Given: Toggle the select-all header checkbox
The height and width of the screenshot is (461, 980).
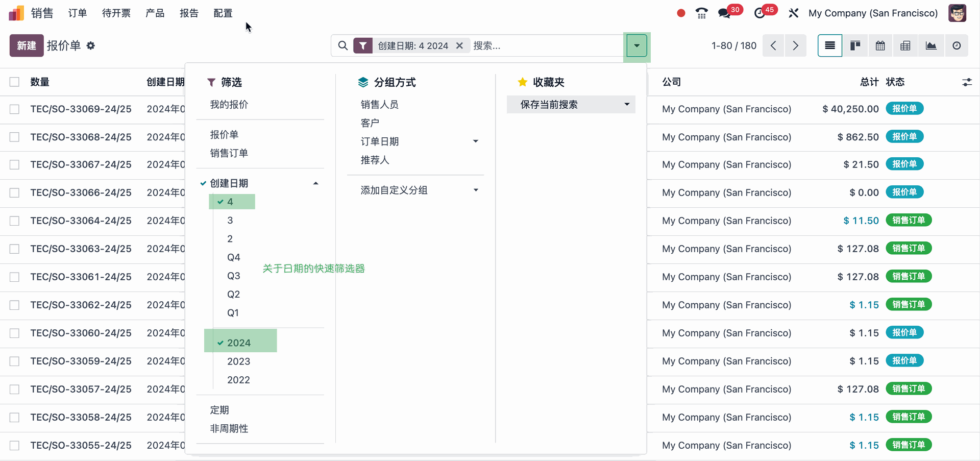Looking at the screenshot, I should (15, 82).
